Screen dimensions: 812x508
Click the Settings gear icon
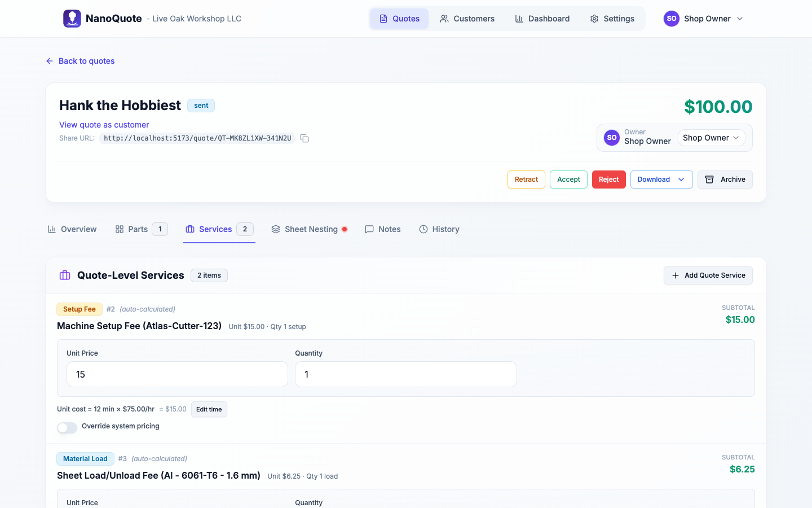click(x=594, y=18)
